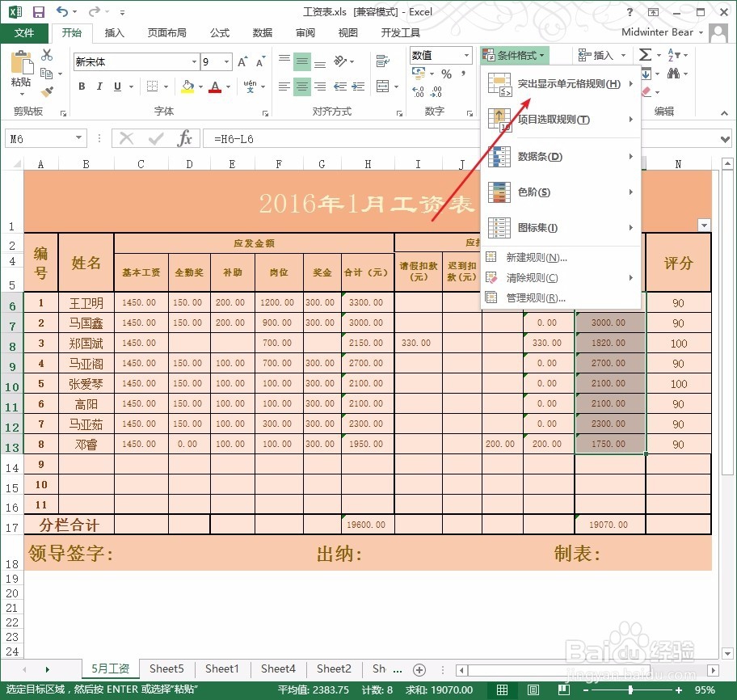This screenshot has width=737, height=700.
Task: Click the increase decimal icon
Action: pyautogui.click(x=419, y=91)
